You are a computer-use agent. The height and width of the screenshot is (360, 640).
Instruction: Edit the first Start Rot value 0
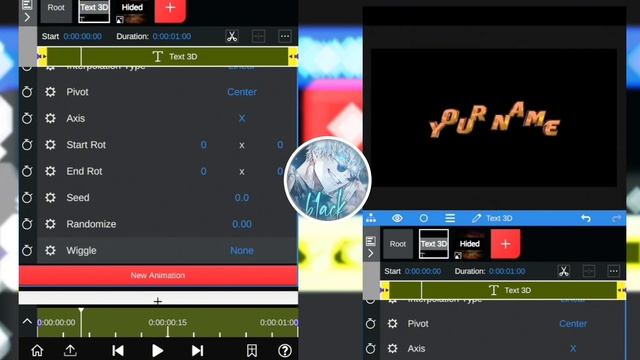coord(203,145)
